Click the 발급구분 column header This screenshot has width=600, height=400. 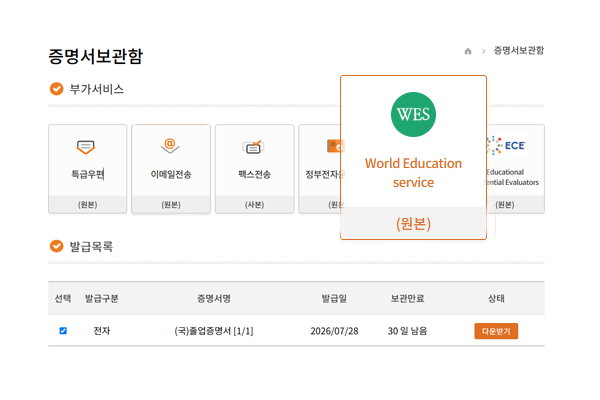click(101, 299)
